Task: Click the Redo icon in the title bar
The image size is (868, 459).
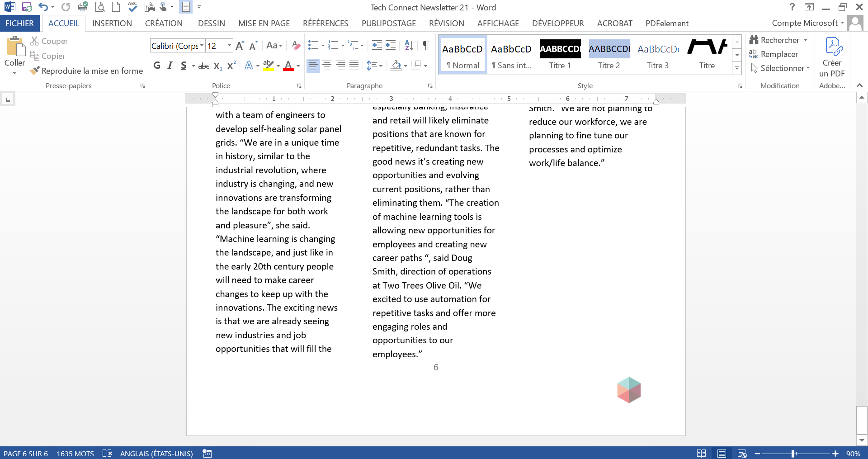Action: point(66,7)
